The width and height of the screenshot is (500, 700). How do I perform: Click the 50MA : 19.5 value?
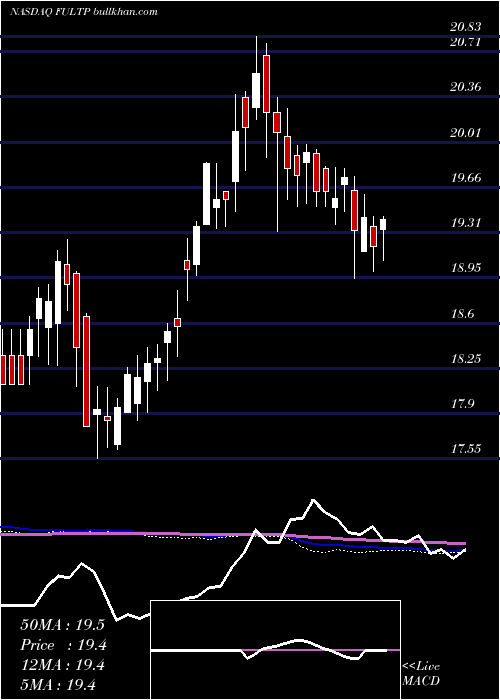[62, 625]
